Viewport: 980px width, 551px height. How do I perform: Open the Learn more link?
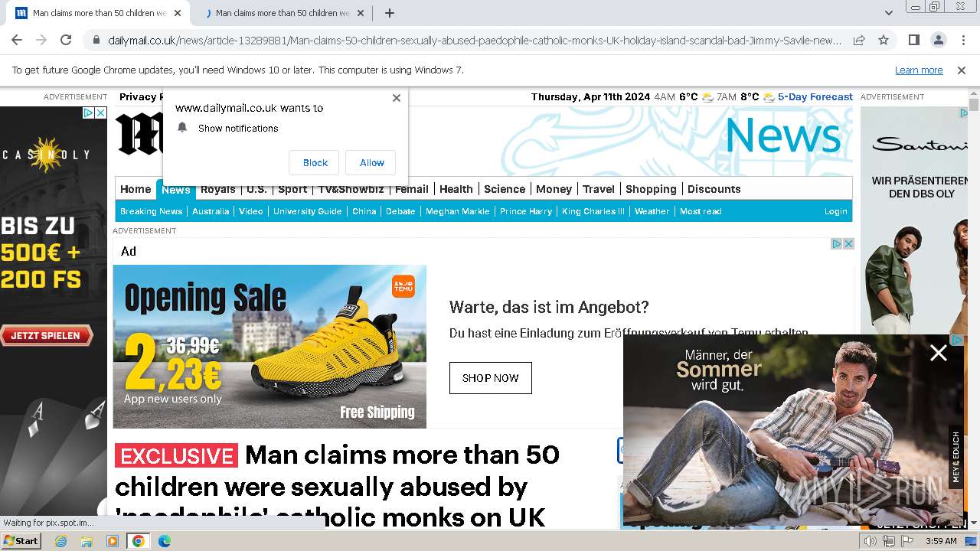919,70
